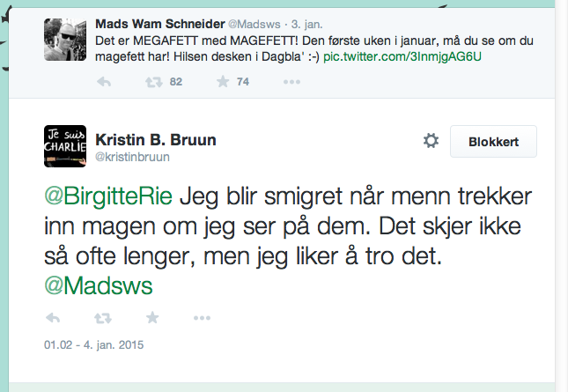Favorite the tweet with 74 stars
The width and height of the screenshot is (568, 392).
[223, 82]
